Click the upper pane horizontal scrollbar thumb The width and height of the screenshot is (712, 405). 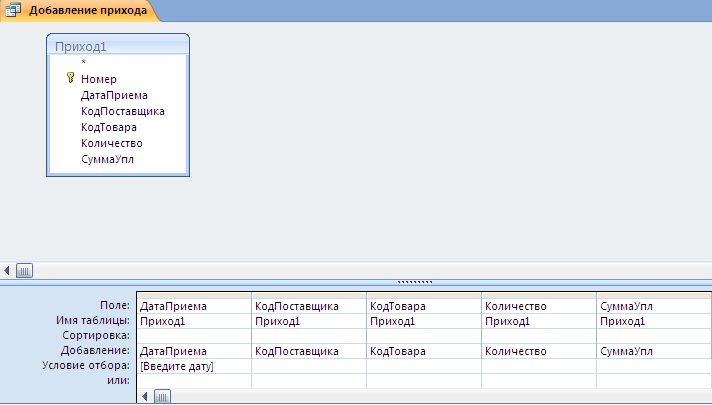(24, 271)
